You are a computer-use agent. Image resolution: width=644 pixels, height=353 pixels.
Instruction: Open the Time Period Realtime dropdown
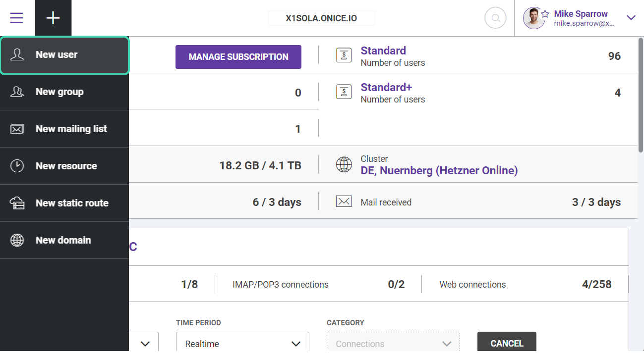point(242,344)
